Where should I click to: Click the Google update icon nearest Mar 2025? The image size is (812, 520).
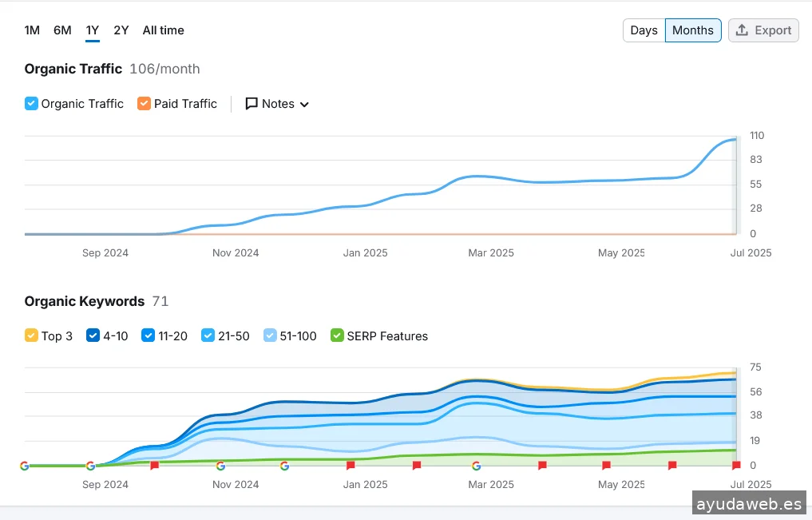pos(477,466)
